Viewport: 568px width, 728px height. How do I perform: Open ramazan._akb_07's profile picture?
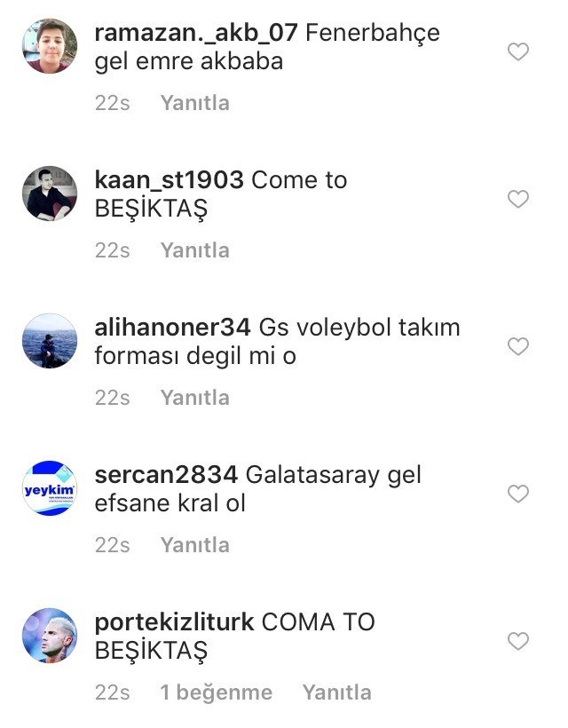coord(50,46)
